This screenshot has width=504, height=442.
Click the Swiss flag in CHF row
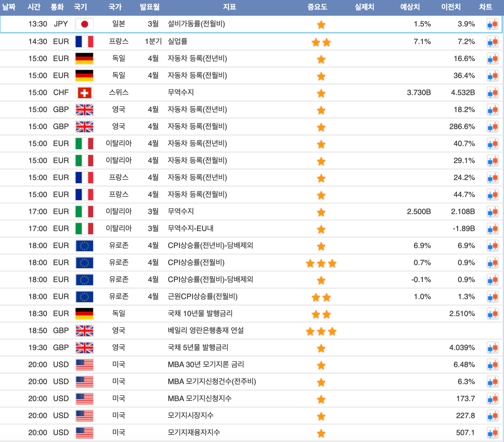click(84, 93)
